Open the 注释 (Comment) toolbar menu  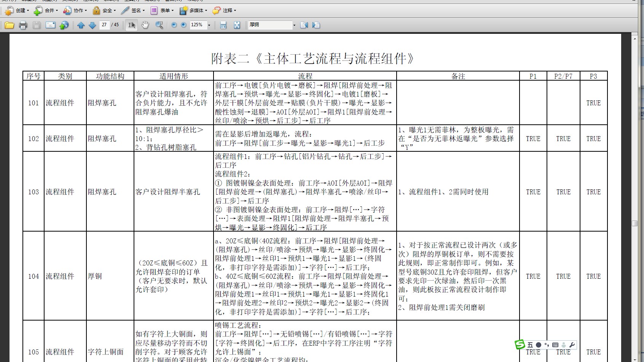224,11
